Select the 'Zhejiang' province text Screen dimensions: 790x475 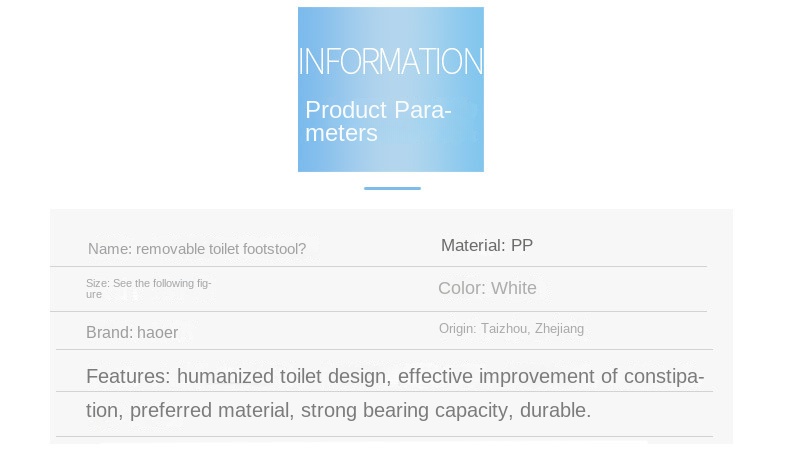pos(559,329)
